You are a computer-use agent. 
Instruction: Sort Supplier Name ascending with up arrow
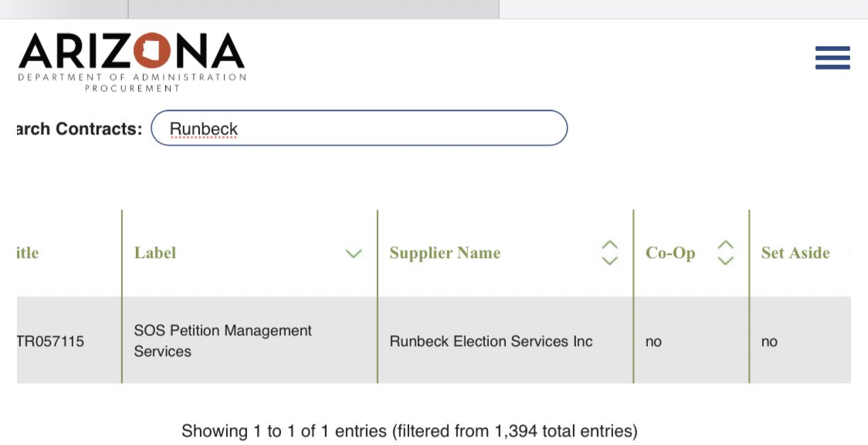[609, 245]
